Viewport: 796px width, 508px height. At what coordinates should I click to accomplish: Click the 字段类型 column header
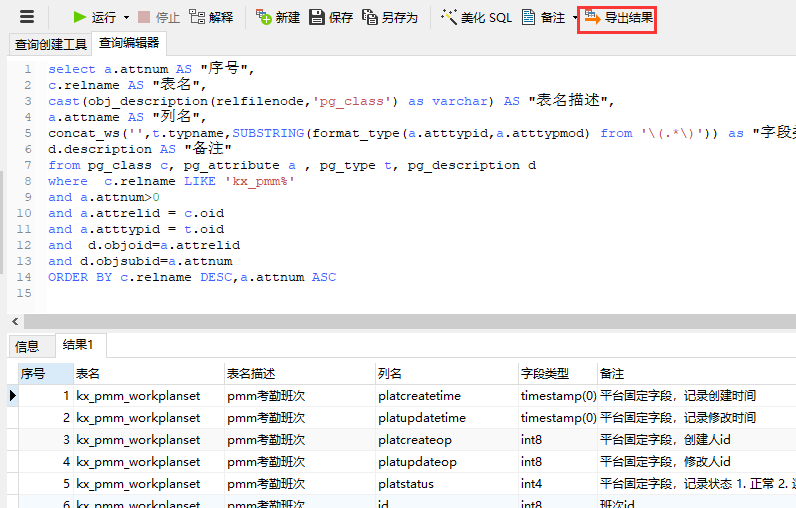pos(558,374)
